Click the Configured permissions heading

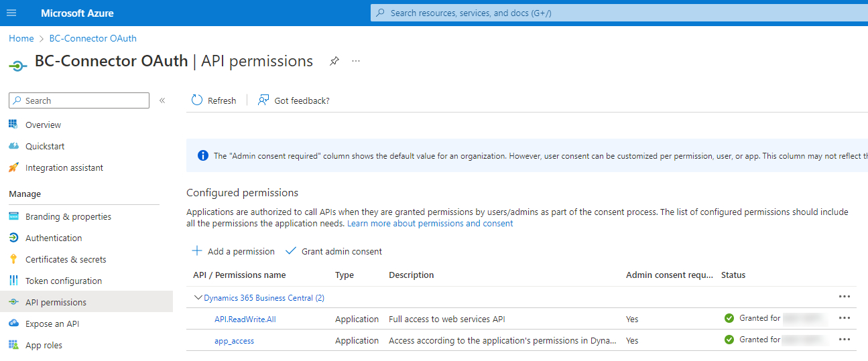pos(242,192)
